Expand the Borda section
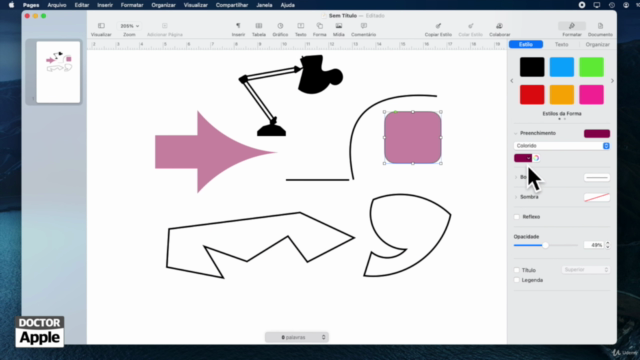The width and height of the screenshot is (640, 360). click(x=516, y=177)
